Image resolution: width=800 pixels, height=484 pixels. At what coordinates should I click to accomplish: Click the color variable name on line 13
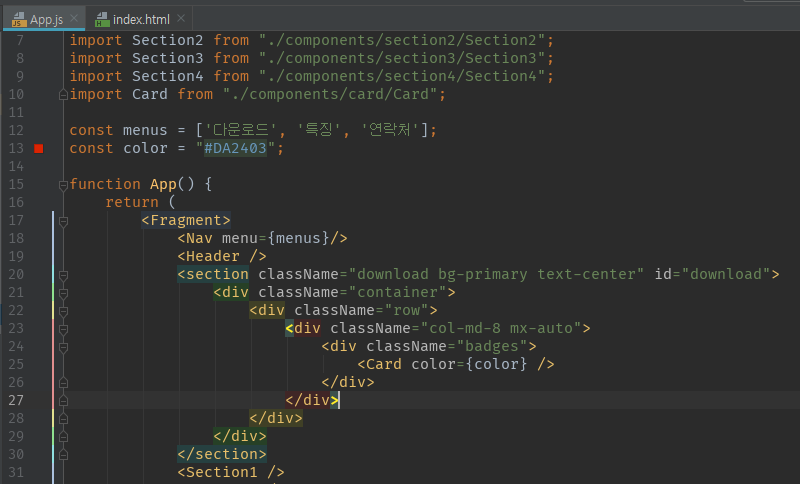pyautogui.click(x=145, y=148)
